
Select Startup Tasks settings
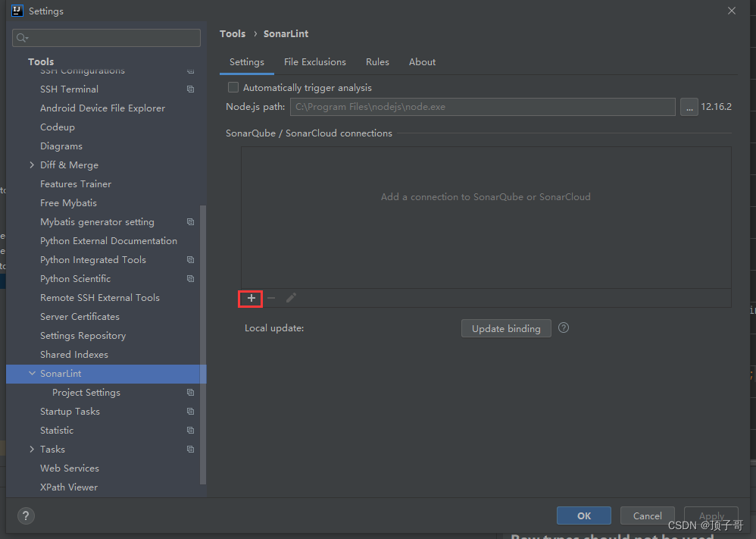point(70,412)
